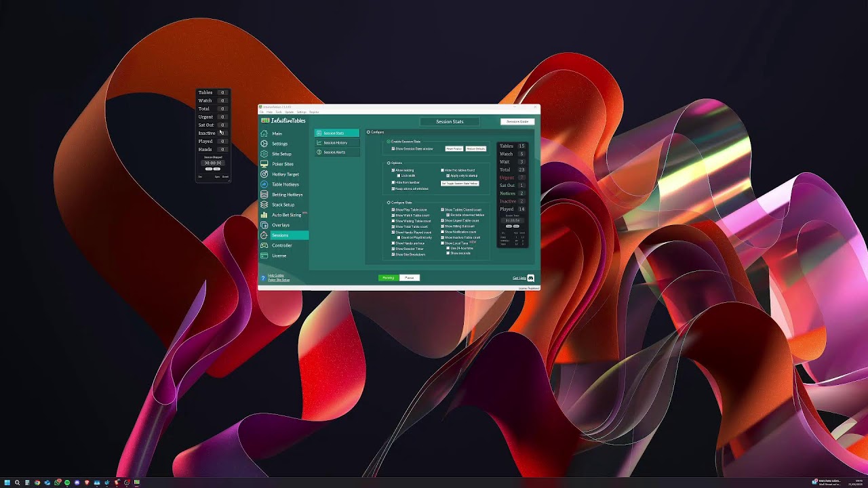Open the Overlays icon in sidebar
868x488 pixels.
(x=264, y=225)
